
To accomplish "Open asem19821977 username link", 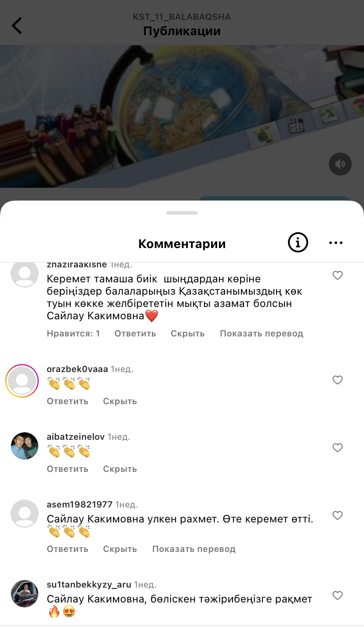I will tap(80, 504).
